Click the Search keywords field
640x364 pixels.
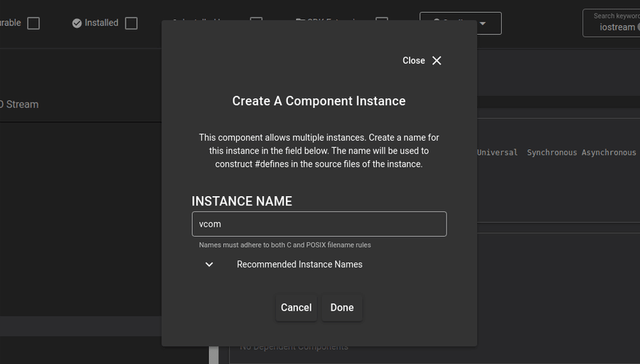pos(612,23)
